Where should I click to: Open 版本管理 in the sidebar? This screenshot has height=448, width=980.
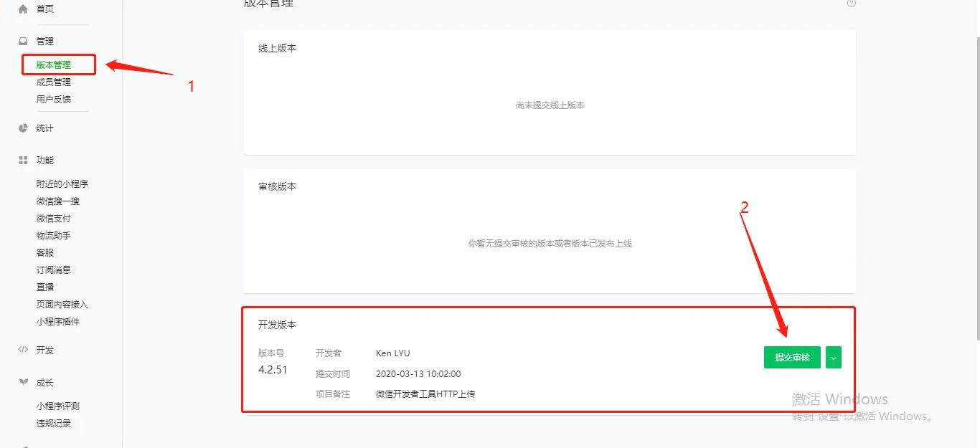pos(54,65)
